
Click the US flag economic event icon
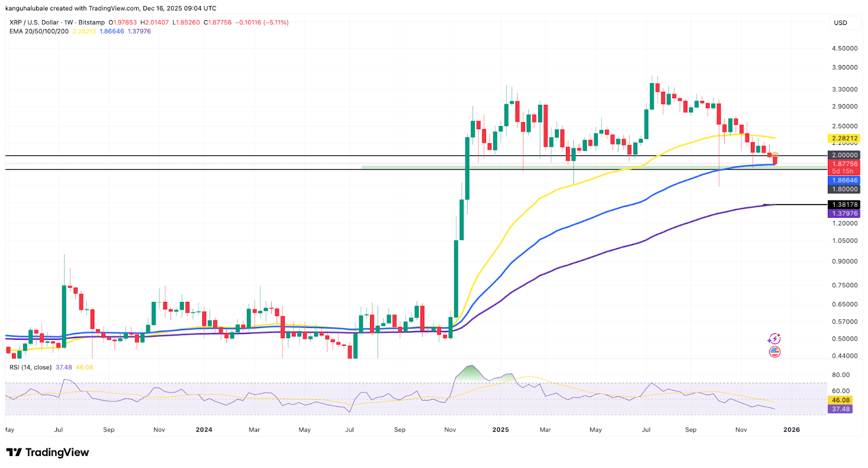point(775,352)
